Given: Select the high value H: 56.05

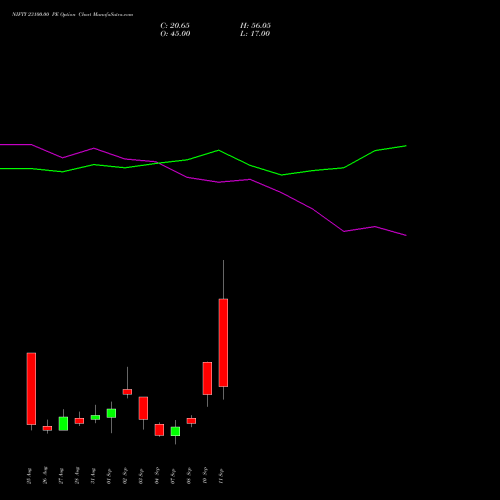Looking at the screenshot, I should pos(255,26).
